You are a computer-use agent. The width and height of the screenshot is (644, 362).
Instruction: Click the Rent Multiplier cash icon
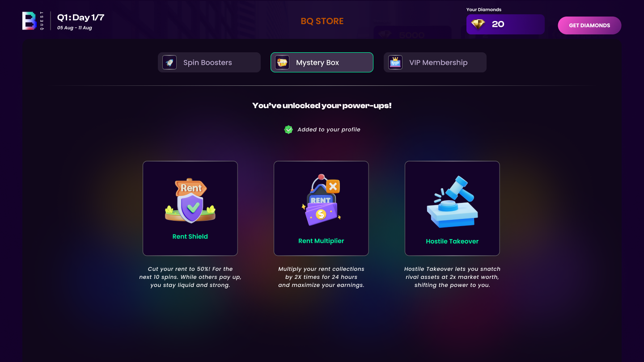click(321, 200)
